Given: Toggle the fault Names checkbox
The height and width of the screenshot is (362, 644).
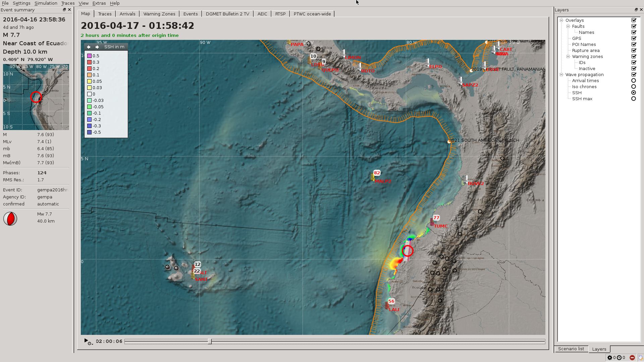Looking at the screenshot, I should click(634, 33).
